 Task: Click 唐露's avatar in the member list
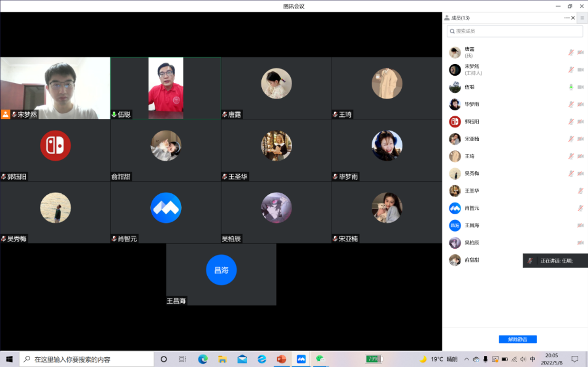pos(455,52)
